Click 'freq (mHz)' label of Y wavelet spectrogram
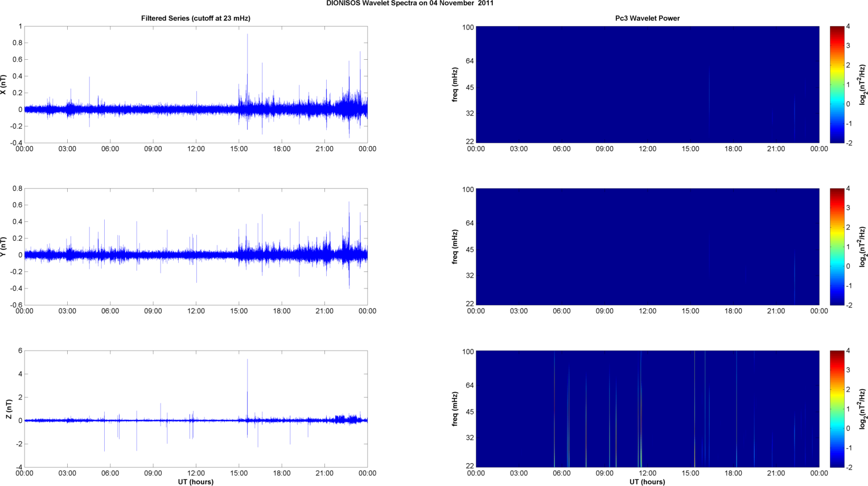The height and width of the screenshot is (486, 868). pyautogui.click(x=455, y=247)
